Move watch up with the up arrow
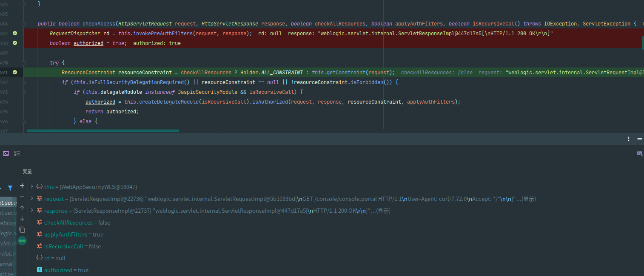This screenshot has height=276, width=644. pyautogui.click(x=22, y=208)
